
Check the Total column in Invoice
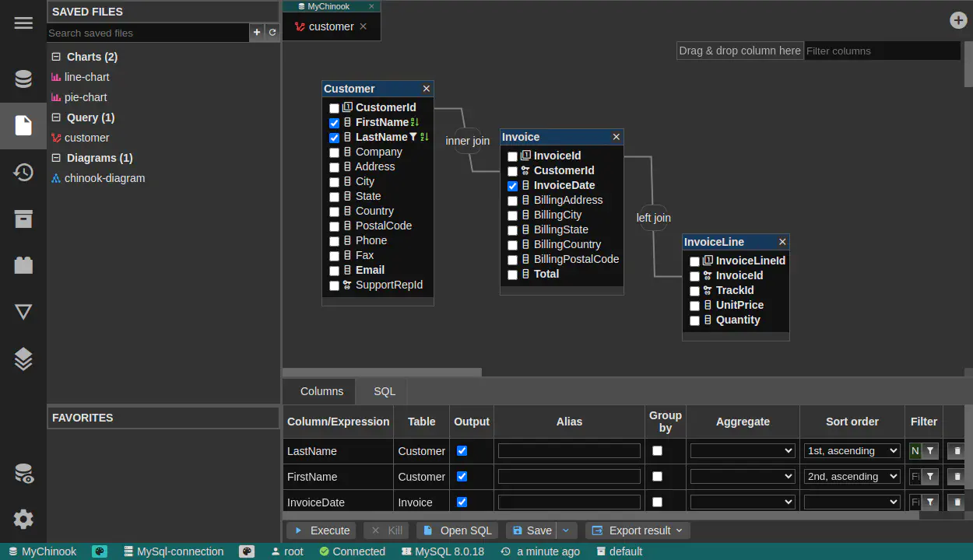click(512, 275)
